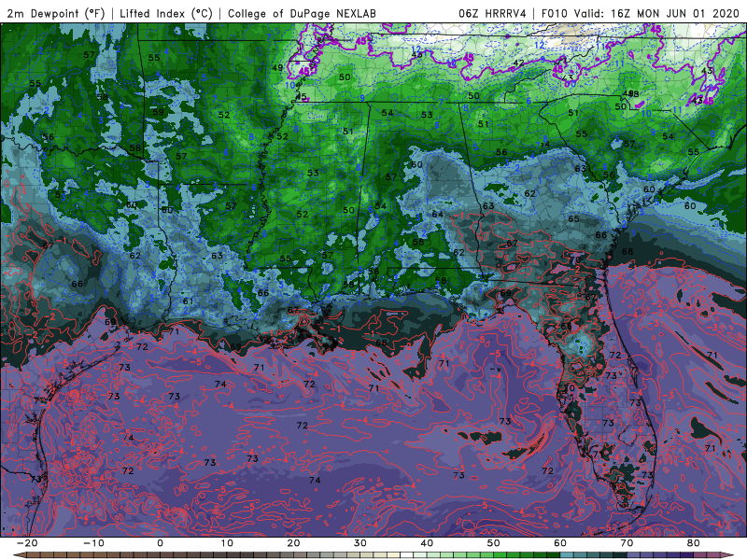Click the '-10' label on the color scale
The height and width of the screenshot is (560, 747).
coord(93,543)
